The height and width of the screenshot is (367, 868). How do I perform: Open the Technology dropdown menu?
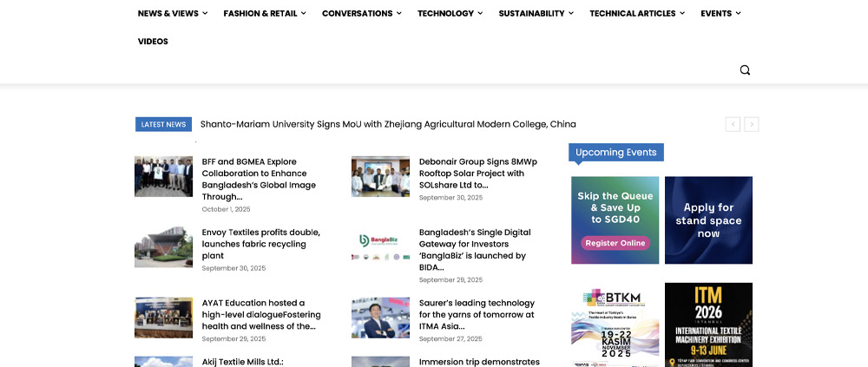(x=450, y=13)
